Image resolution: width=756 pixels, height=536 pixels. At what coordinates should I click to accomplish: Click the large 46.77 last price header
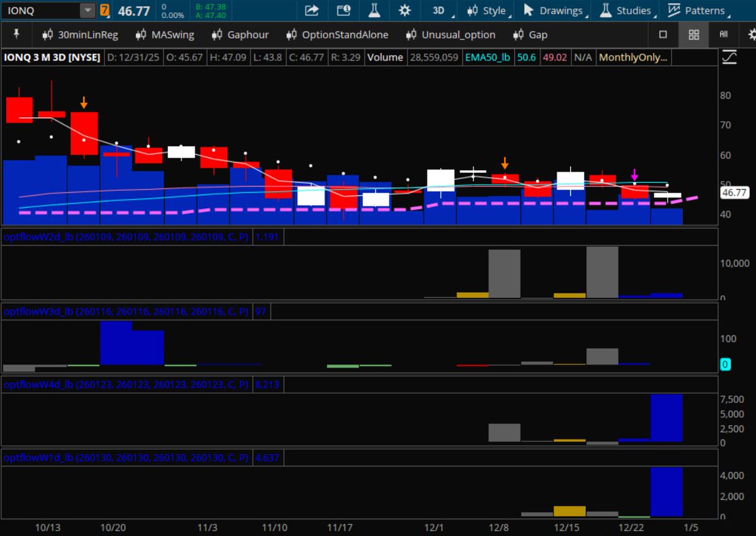coord(133,11)
